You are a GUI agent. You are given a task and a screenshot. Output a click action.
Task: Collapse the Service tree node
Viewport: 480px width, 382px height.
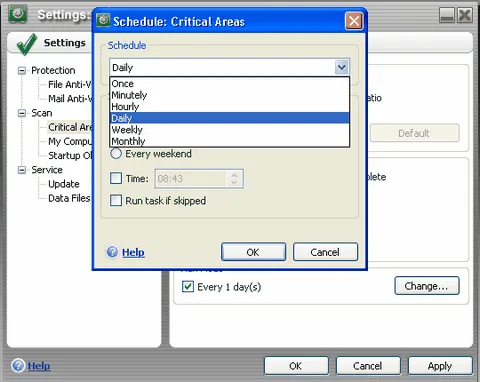click(22, 170)
